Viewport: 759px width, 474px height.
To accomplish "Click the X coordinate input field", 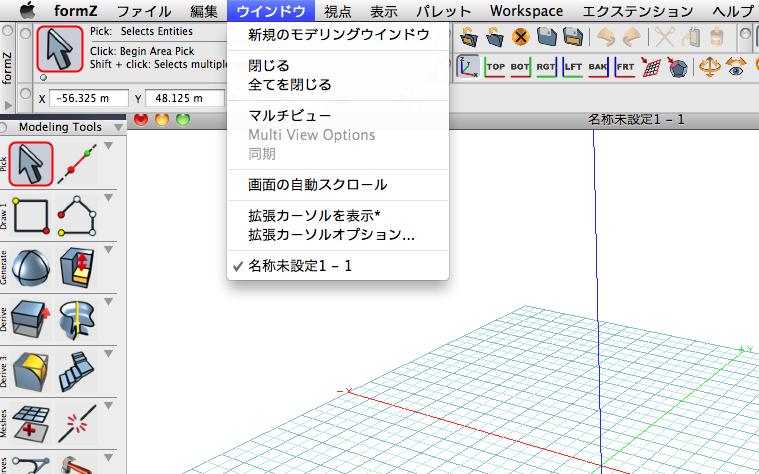I will coord(89,98).
